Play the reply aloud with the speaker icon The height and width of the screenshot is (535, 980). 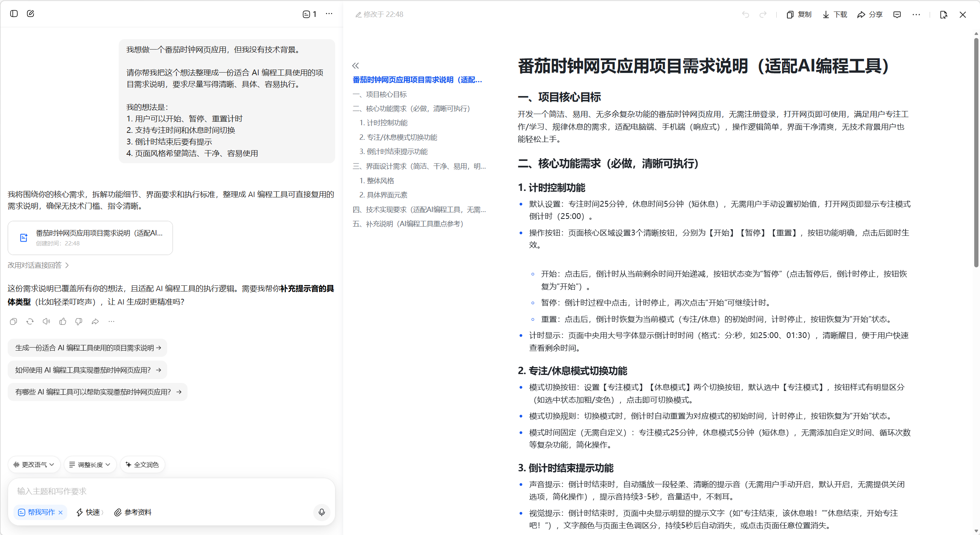click(x=46, y=321)
